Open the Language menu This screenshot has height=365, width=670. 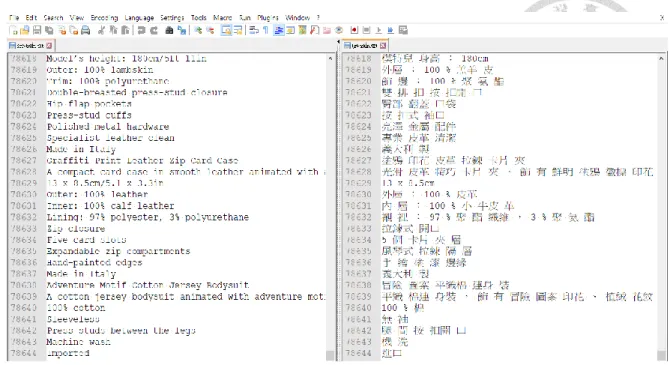(139, 18)
